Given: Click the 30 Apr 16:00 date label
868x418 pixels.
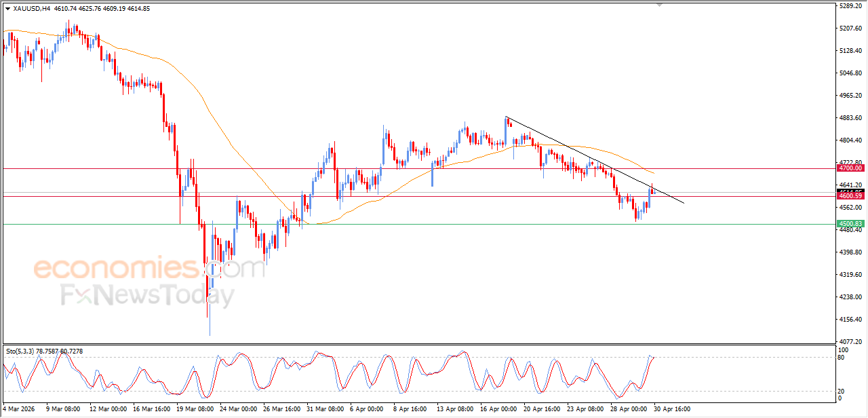Looking at the screenshot, I should point(671,410).
